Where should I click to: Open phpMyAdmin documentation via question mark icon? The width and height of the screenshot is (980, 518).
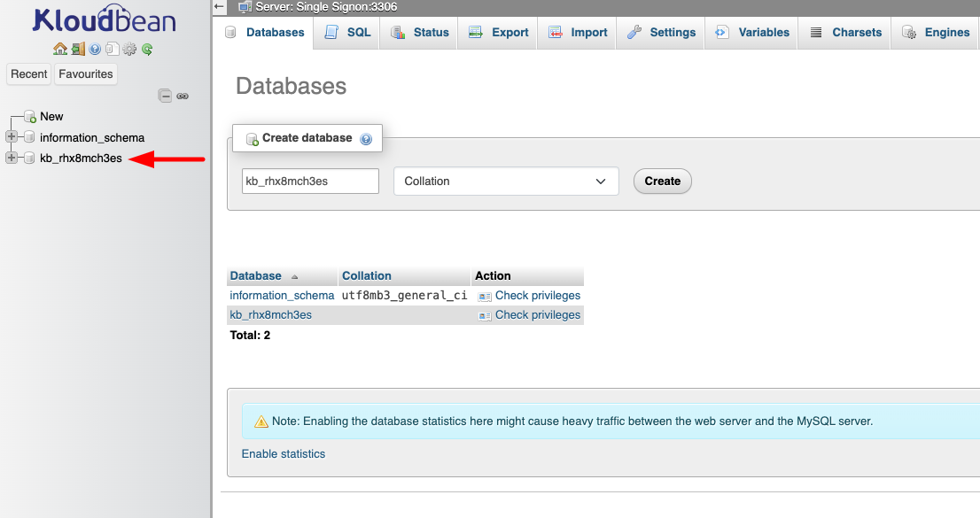pyautogui.click(x=94, y=49)
